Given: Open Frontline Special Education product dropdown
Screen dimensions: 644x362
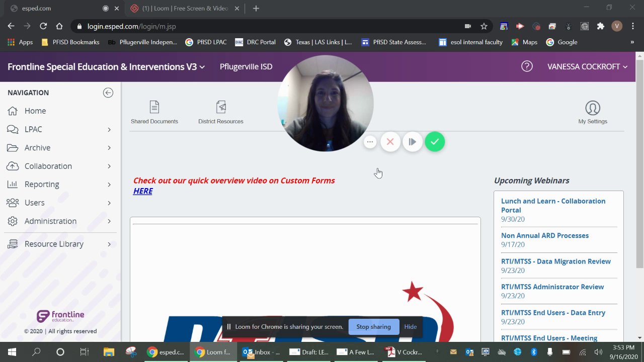Looking at the screenshot, I should pyautogui.click(x=106, y=66).
